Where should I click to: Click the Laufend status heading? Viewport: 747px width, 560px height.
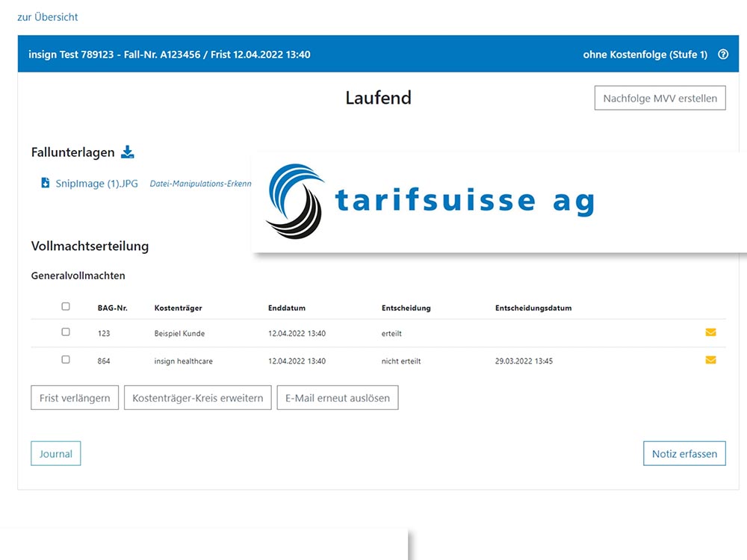378,98
